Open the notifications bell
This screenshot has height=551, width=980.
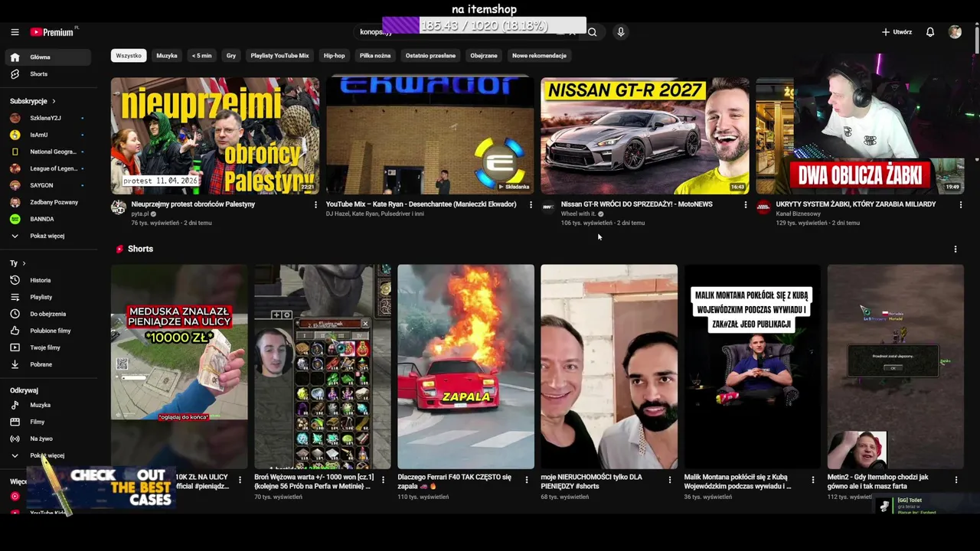click(x=930, y=32)
